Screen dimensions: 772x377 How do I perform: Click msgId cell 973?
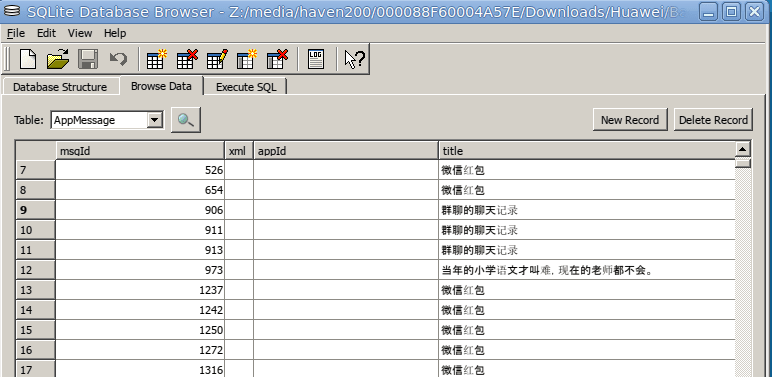point(140,270)
